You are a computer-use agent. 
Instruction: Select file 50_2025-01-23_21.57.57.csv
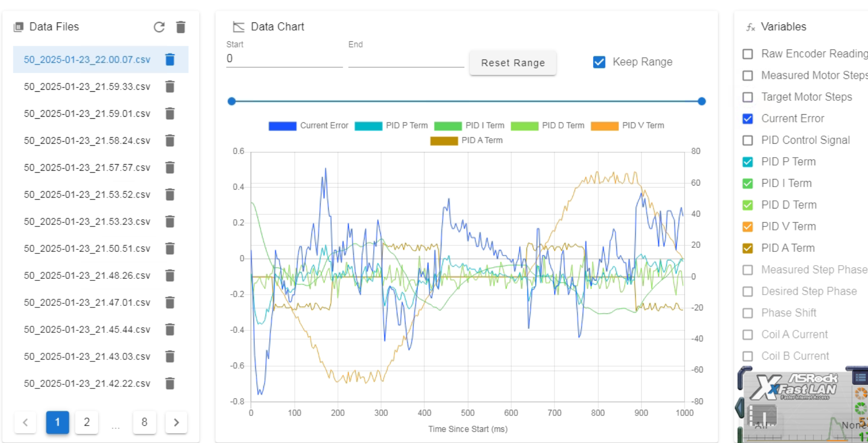point(87,168)
